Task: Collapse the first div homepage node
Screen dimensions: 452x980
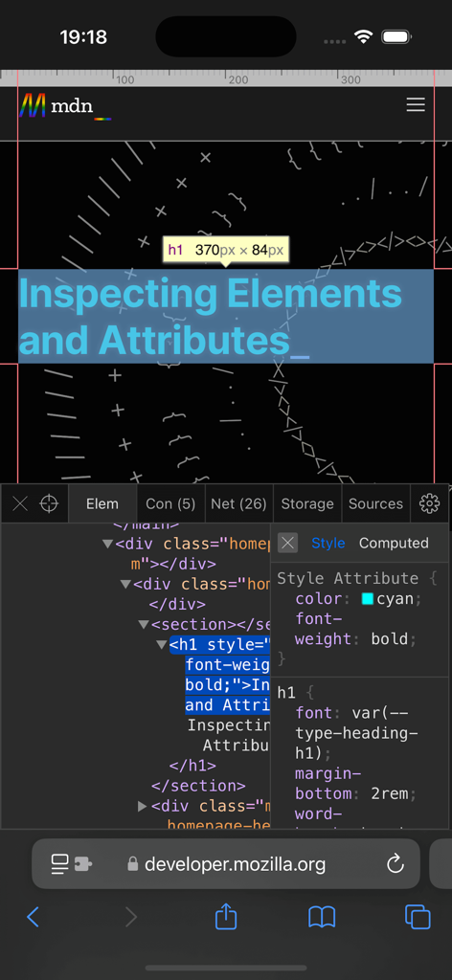Action: [107, 545]
